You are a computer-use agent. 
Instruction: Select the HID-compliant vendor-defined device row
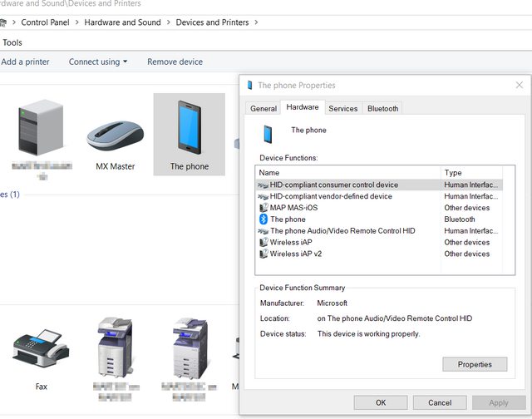[379, 196]
